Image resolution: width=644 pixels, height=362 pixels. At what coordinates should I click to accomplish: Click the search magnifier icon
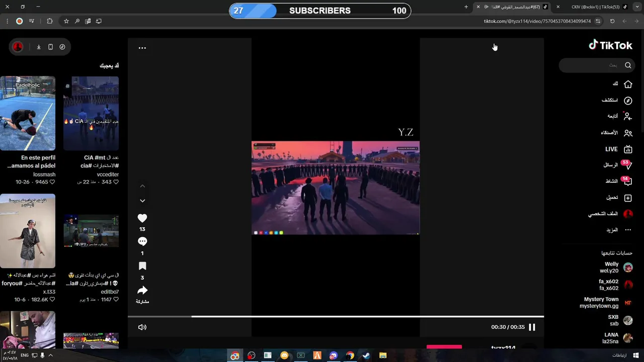click(x=628, y=65)
